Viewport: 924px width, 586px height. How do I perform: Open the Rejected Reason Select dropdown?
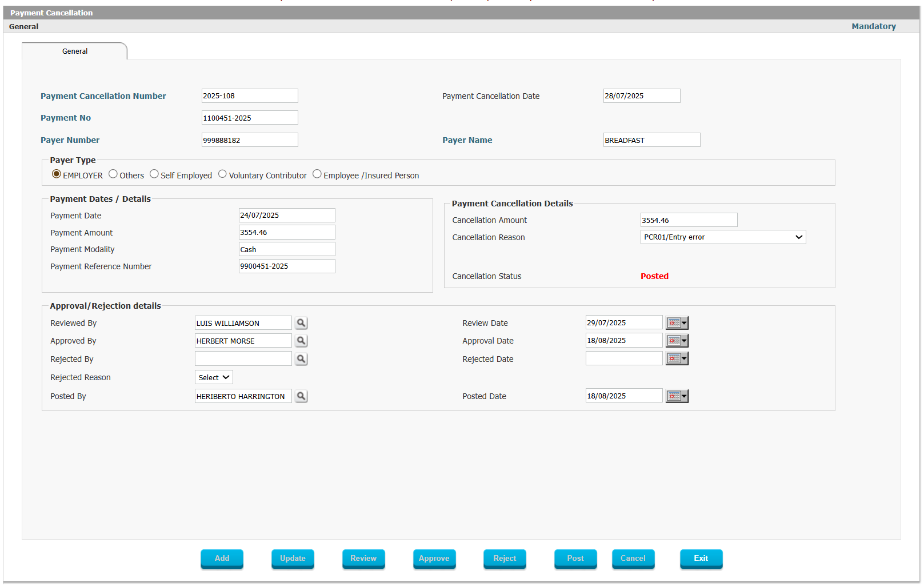click(214, 377)
